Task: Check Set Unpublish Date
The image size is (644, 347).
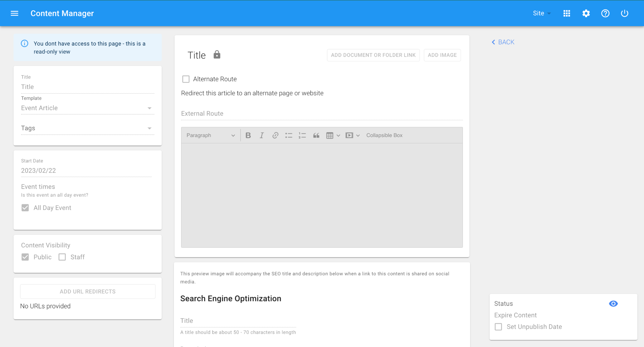Action: click(x=498, y=327)
